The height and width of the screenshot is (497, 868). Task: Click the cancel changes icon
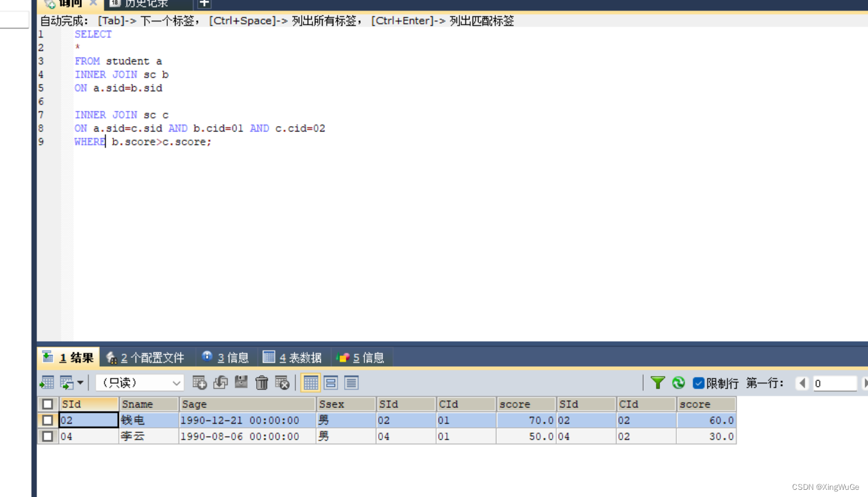click(x=283, y=382)
